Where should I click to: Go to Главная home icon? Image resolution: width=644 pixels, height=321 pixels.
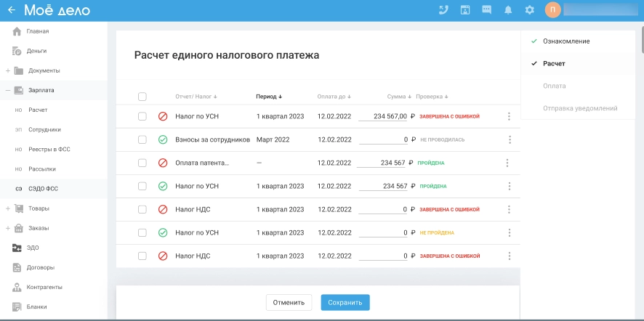[17, 31]
